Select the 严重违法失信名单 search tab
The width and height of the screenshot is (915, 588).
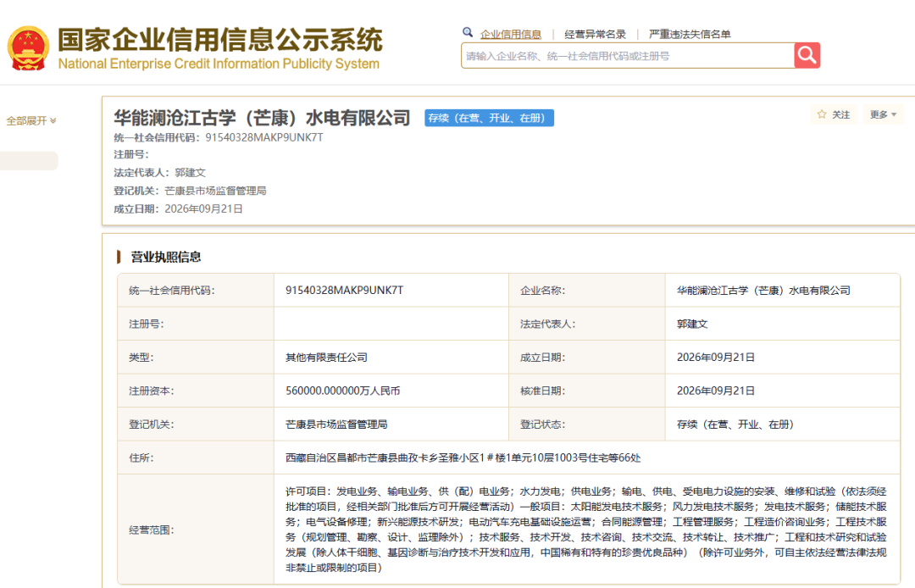690,35
